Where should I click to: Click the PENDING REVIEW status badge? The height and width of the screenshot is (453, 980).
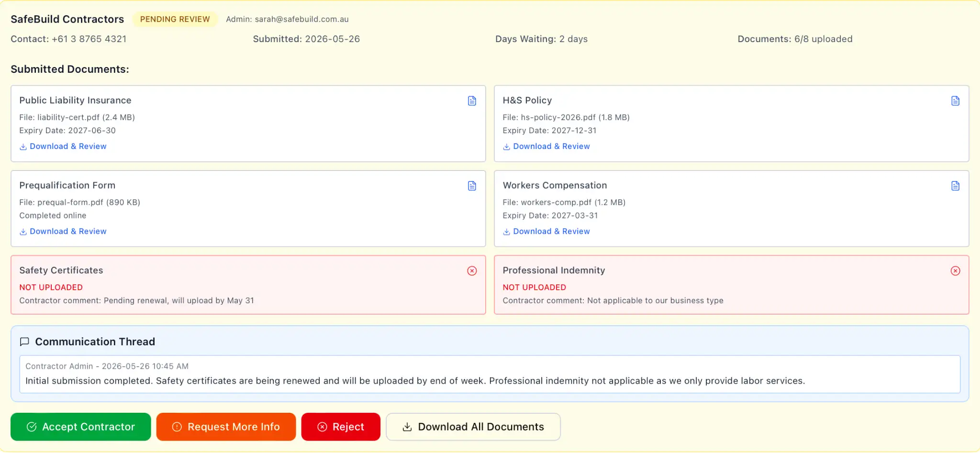point(175,19)
